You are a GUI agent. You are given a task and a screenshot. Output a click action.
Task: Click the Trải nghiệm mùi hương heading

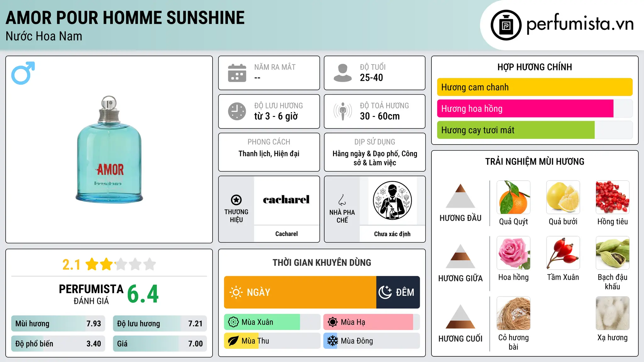535,162
